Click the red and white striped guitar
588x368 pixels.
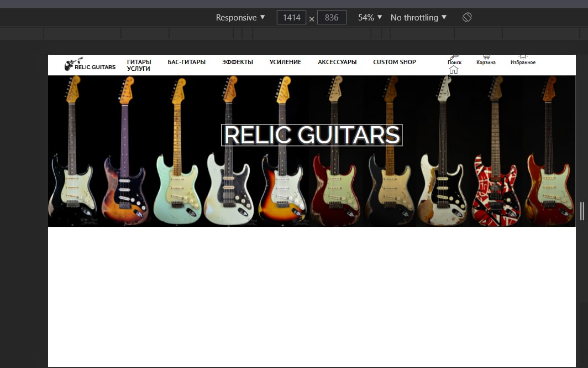[x=496, y=150]
